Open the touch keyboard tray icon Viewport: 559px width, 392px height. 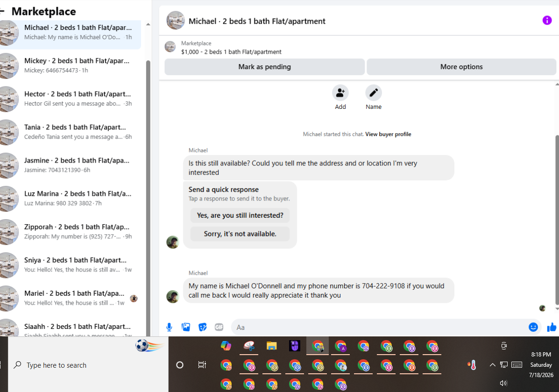click(x=517, y=364)
